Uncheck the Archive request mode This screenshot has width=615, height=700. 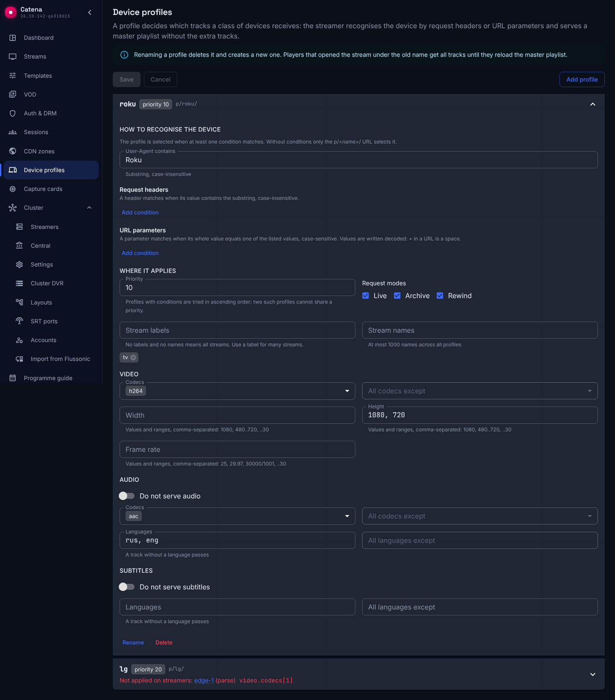(397, 296)
